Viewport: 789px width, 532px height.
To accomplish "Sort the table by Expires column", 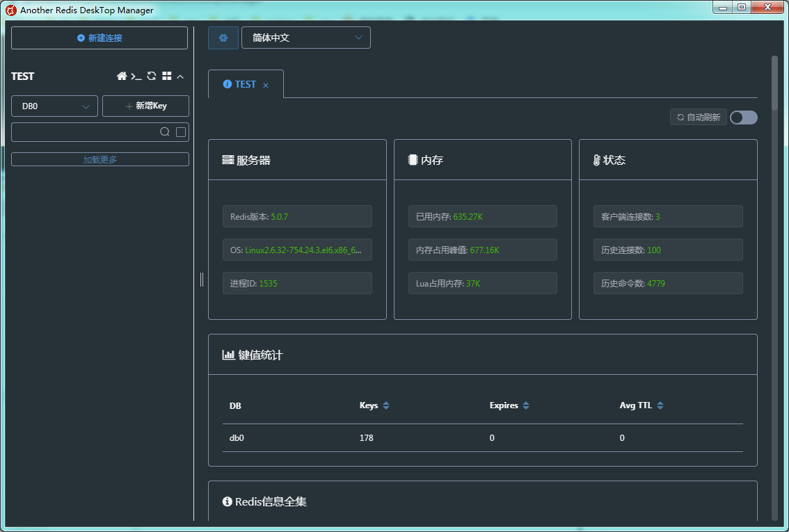I will click(526, 405).
